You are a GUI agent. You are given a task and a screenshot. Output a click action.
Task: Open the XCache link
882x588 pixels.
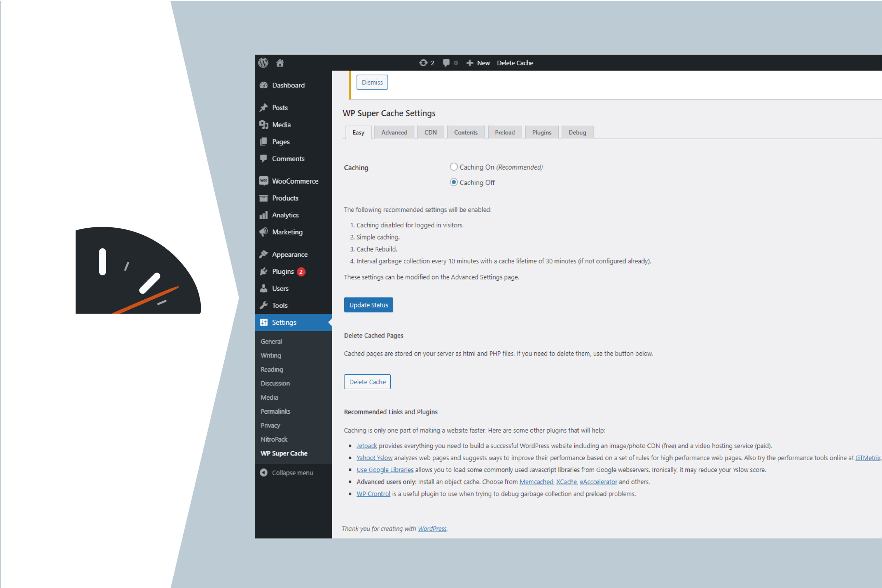click(x=566, y=482)
